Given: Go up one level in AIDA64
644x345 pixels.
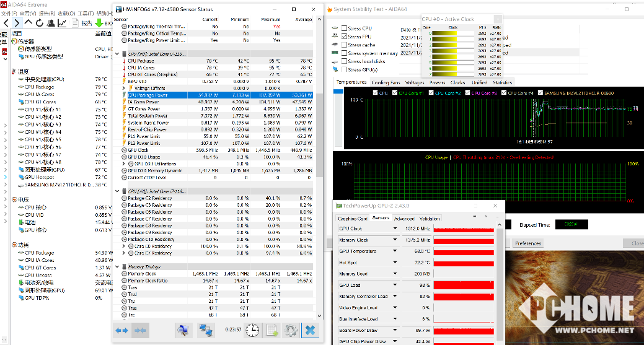Looking at the screenshot, I should pos(29,22).
